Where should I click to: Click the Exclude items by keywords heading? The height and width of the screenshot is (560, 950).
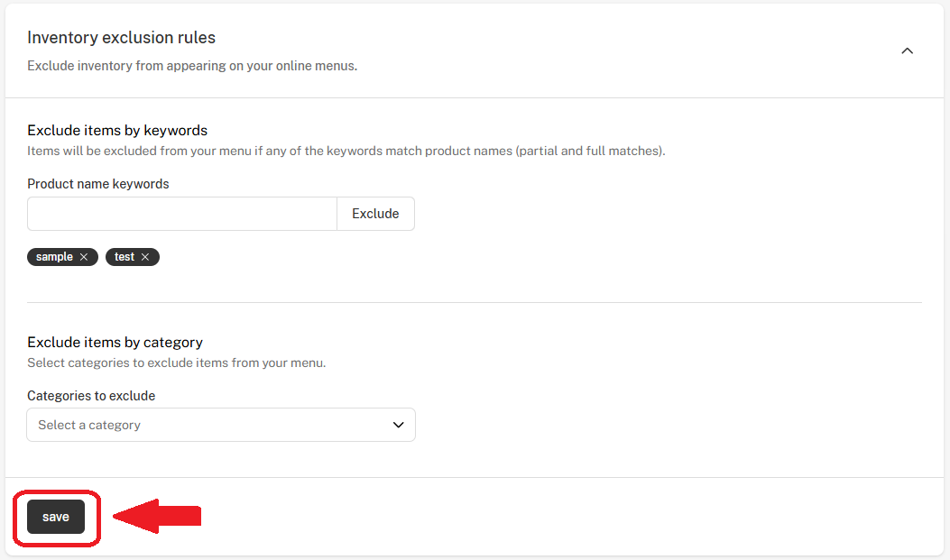(117, 130)
